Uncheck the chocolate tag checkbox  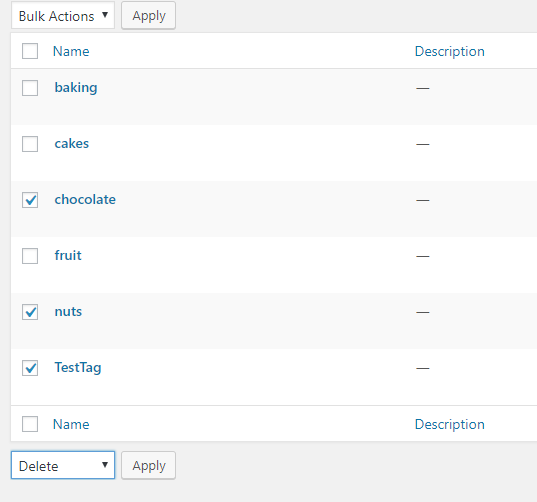30,200
